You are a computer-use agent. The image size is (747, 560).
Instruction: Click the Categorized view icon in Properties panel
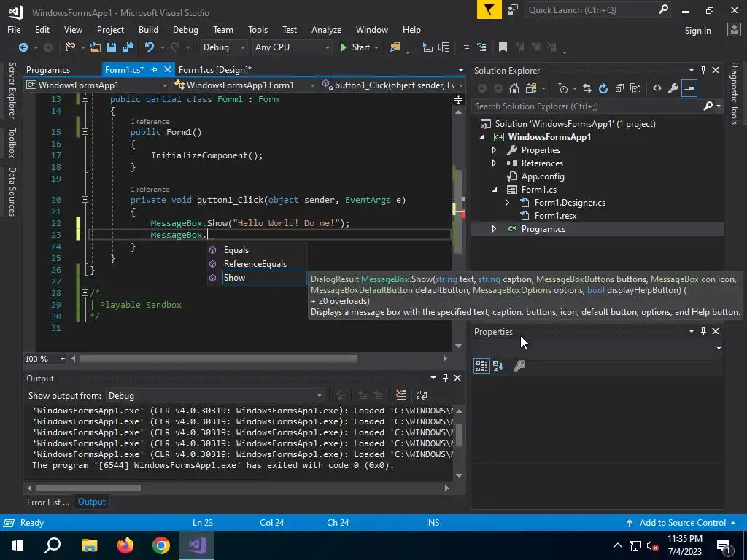coord(481,366)
